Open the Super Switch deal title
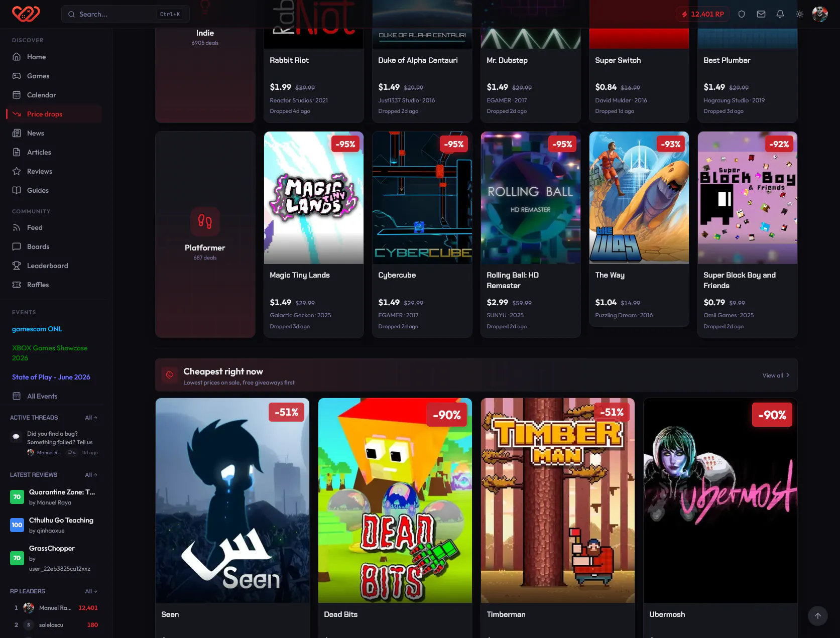Screen dimensions: 840x638 [618, 60]
